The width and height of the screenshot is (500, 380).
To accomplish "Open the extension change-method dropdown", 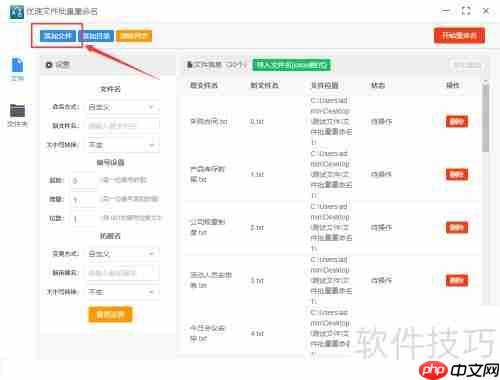I will coord(123,254).
